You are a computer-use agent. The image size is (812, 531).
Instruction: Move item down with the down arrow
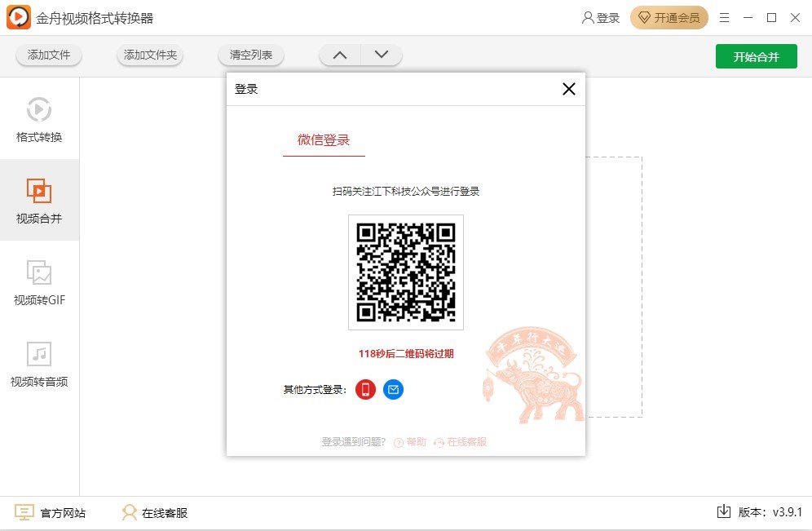click(x=381, y=55)
